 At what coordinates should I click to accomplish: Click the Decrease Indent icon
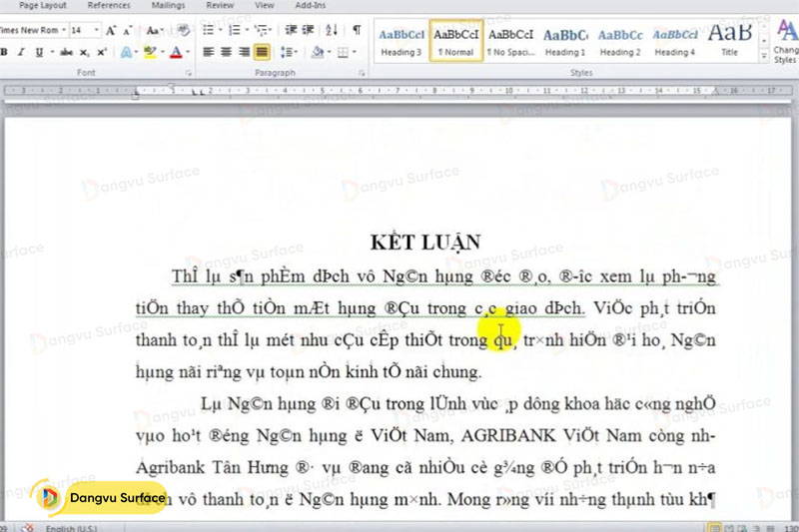pos(291,30)
